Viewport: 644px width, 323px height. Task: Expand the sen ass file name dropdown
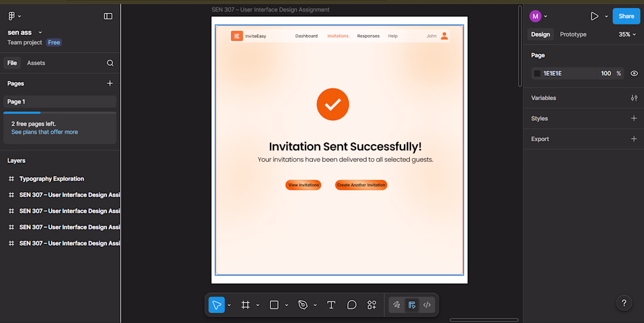coord(40,32)
